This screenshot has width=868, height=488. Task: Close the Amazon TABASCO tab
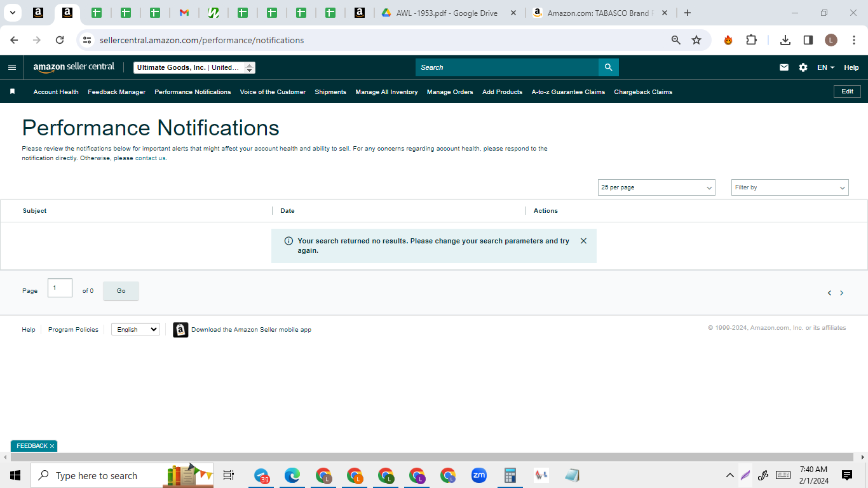click(665, 13)
